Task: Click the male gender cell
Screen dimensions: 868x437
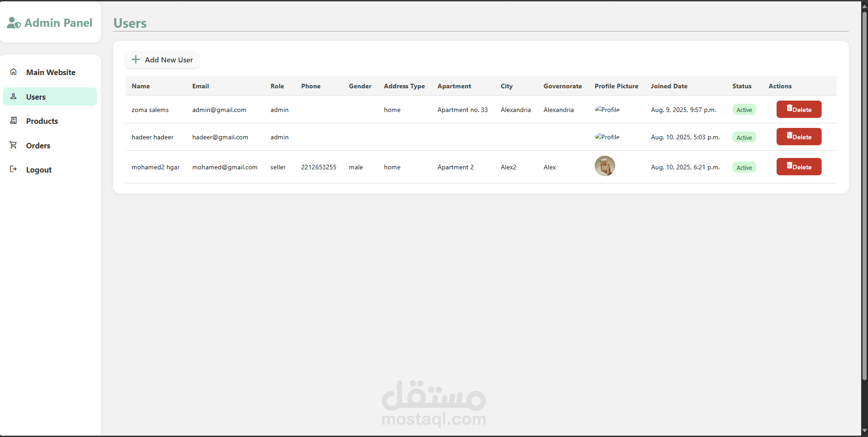Action: [x=356, y=167]
